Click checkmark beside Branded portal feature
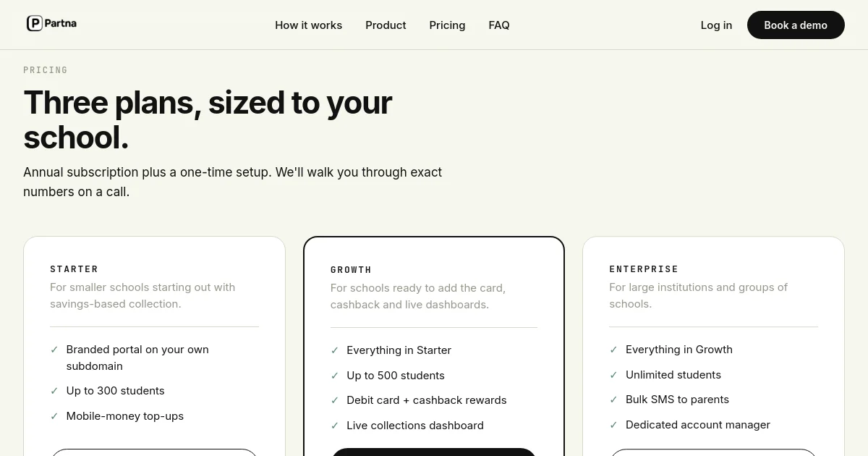868x456 pixels. point(54,350)
